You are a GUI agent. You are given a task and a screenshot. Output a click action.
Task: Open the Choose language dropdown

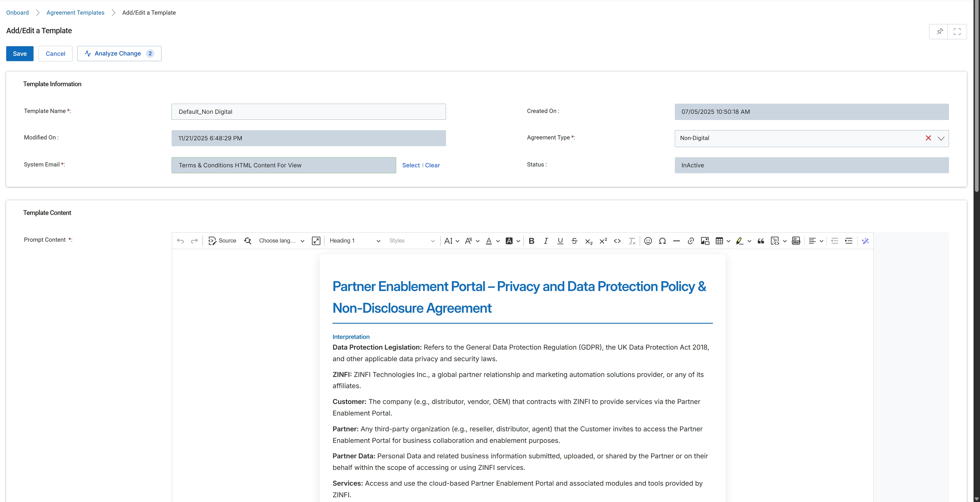[281, 241]
